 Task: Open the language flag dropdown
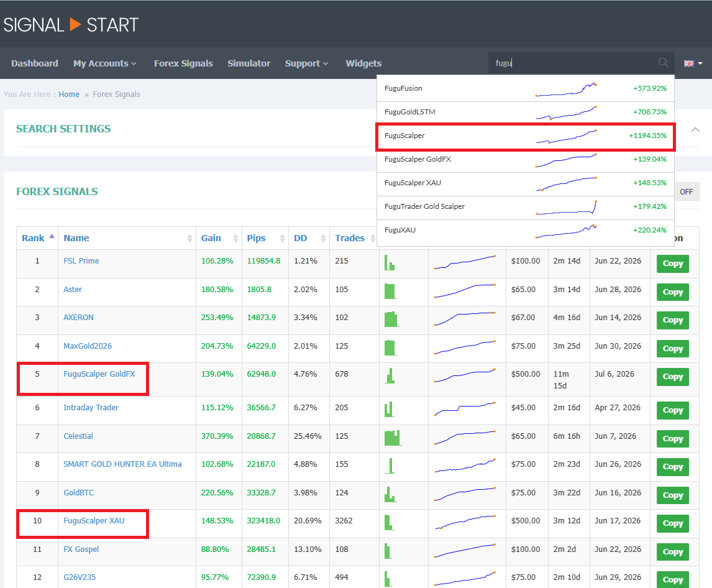point(693,63)
